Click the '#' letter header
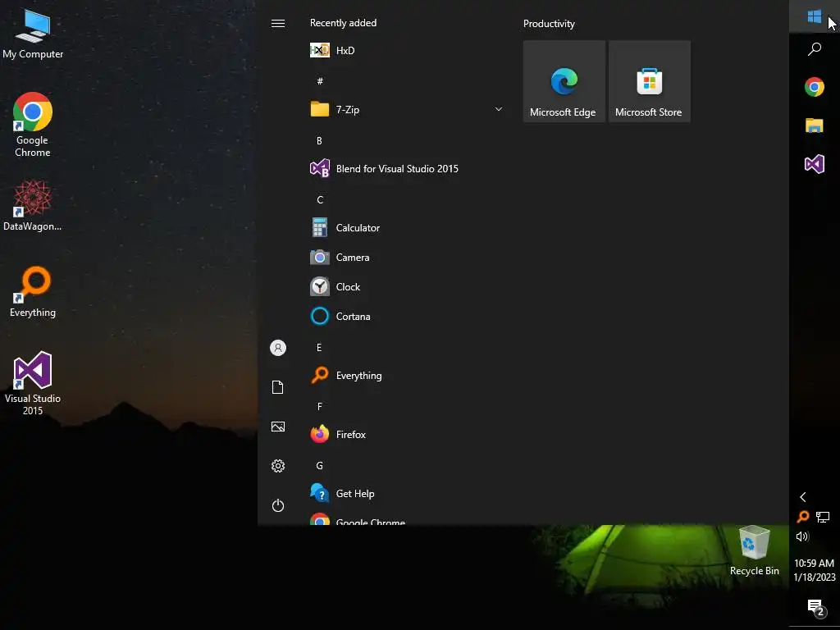This screenshot has width=840, height=630. (320, 81)
